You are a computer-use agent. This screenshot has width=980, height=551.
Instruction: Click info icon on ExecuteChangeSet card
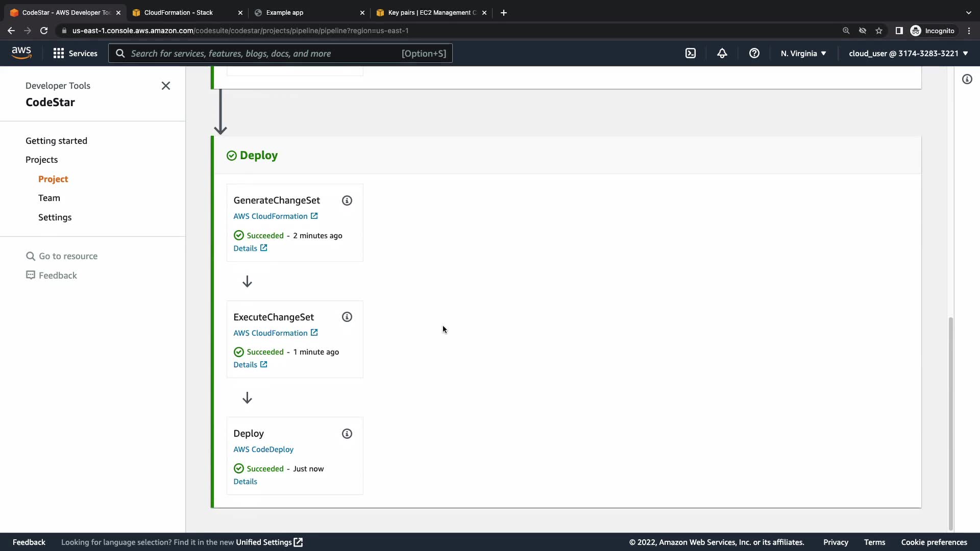coord(347,317)
